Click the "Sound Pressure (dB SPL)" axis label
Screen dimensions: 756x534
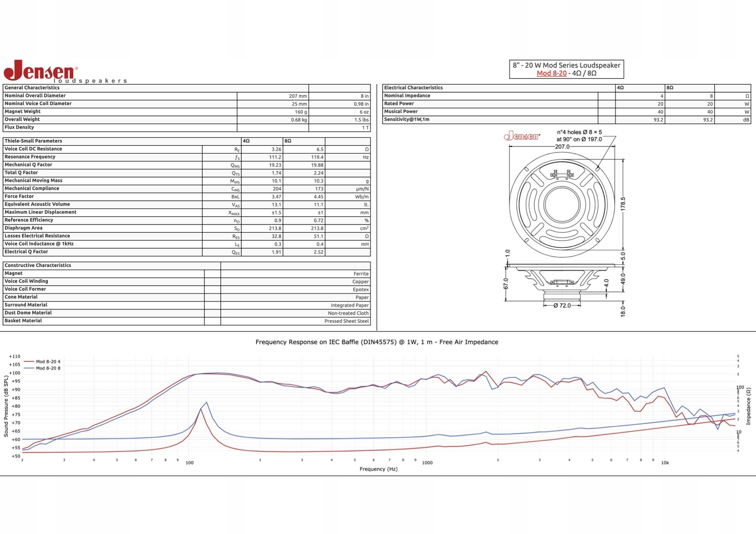coord(6,406)
